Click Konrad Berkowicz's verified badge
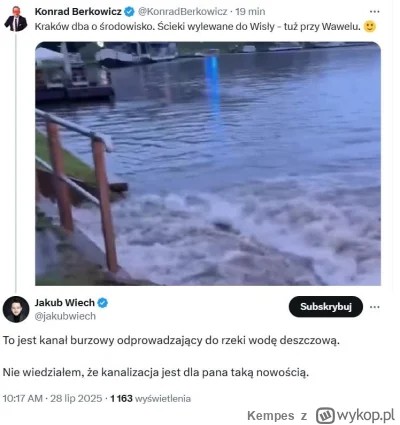400x425 pixels. (x=129, y=12)
